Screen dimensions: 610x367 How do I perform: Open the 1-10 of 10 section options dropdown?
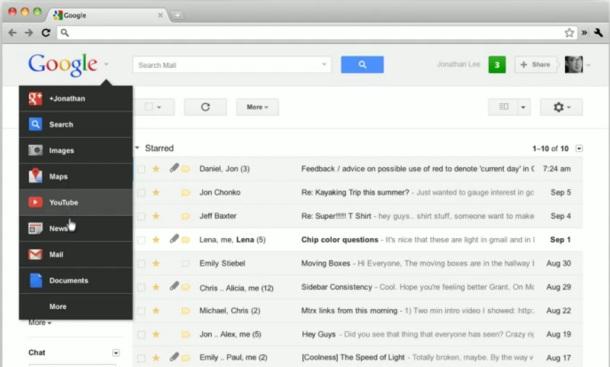click(x=579, y=149)
